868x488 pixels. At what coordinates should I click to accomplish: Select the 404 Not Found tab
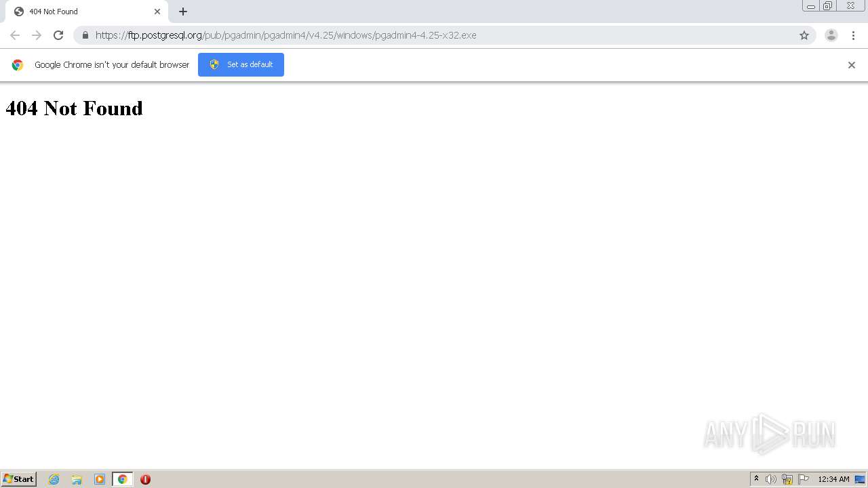tap(87, 12)
